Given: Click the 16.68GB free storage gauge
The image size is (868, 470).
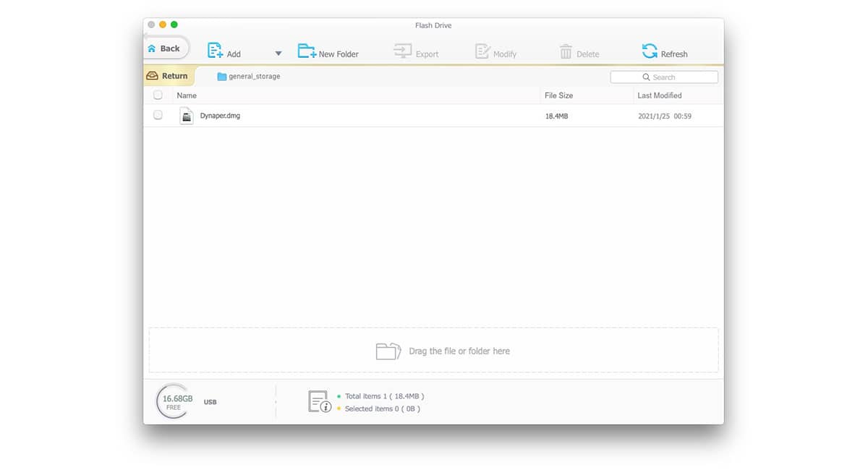Looking at the screenshot, I should tap(174, 401).
